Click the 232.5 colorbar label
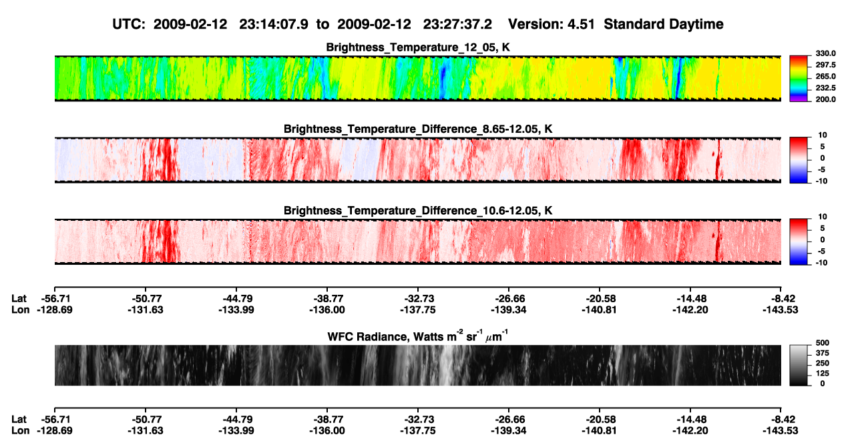This screenshot has width=868, height=445. [826, 88]
